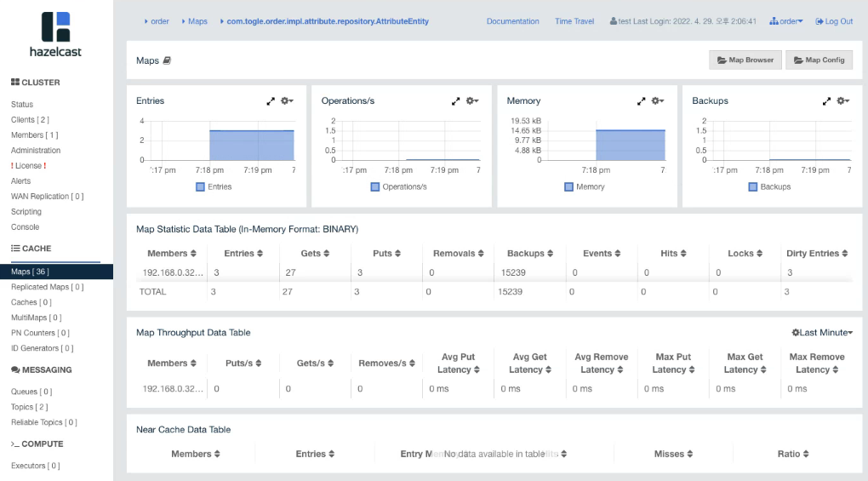Sort throughput table by Max Put Latency
The image size is (868, 481).
coord(673,364)
